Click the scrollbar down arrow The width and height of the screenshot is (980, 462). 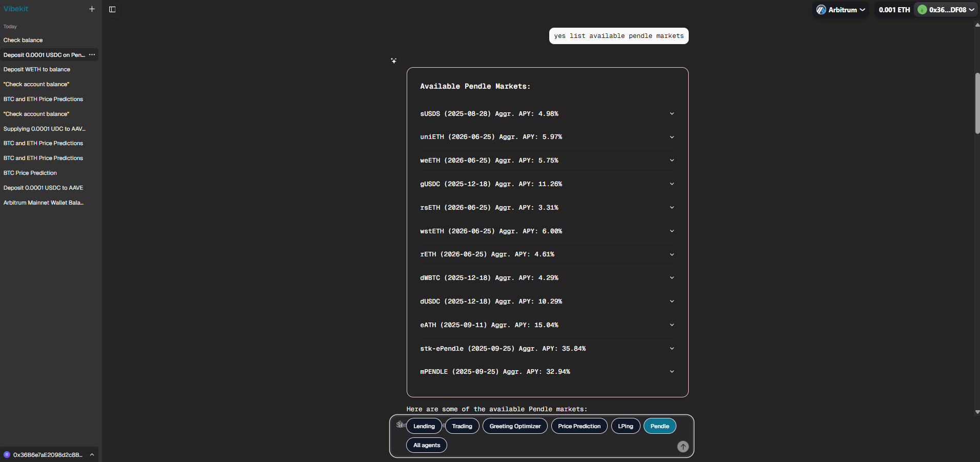(977, 412)
